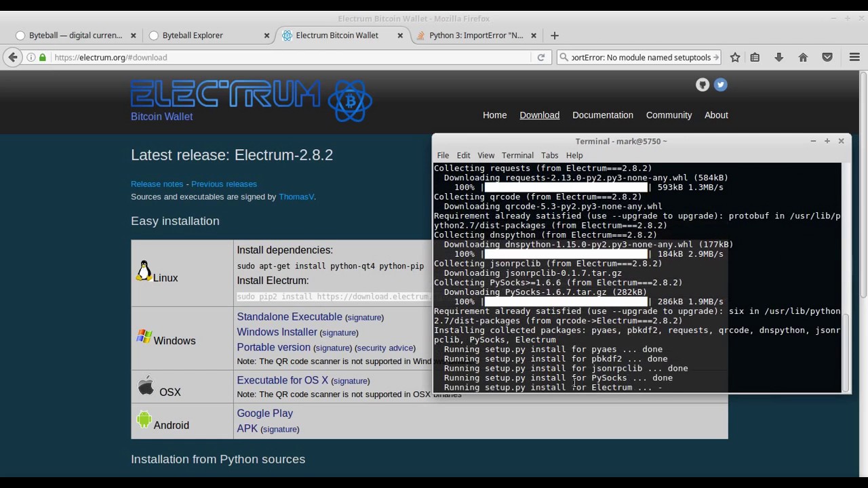Click the URL address field
Image resolution: width=868 pixels, height=488 pixels.
click(292, 58)
